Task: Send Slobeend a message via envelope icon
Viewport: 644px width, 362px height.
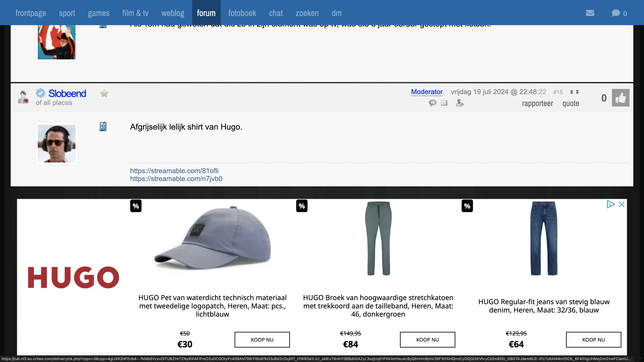Action: coord(444,103)
